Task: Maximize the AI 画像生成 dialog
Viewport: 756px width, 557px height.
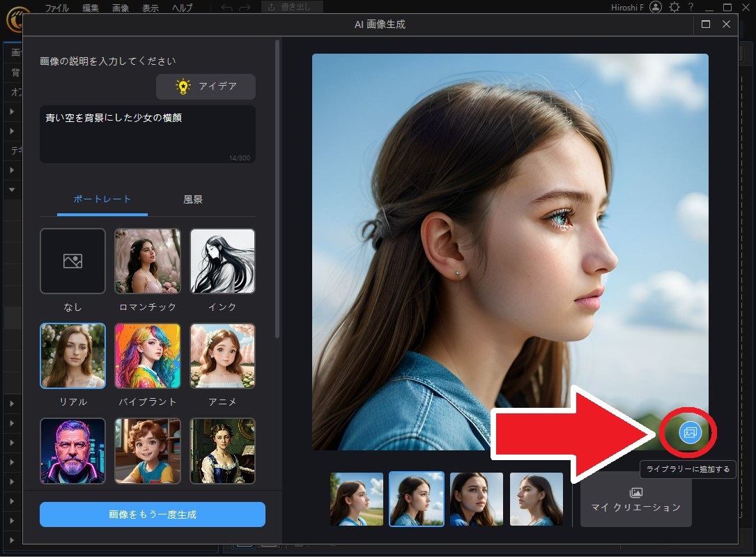Action: coord(706,24)
